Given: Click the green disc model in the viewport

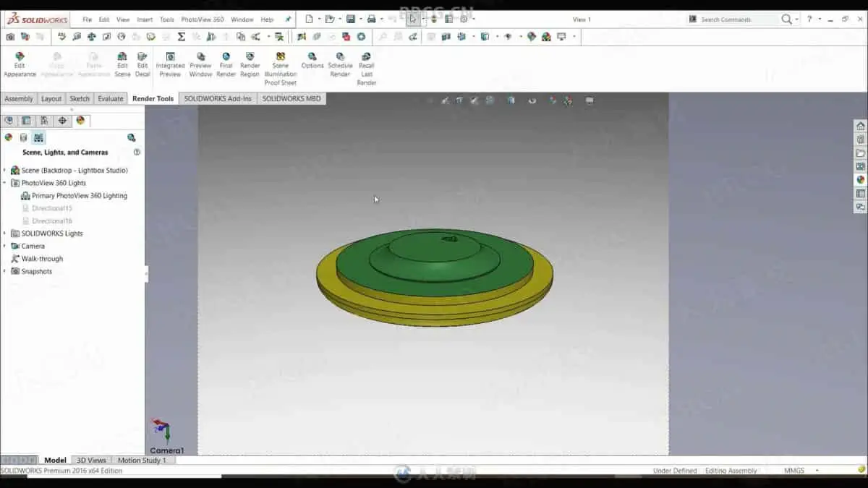Looking at the screenshot, I should click(434, 264).
